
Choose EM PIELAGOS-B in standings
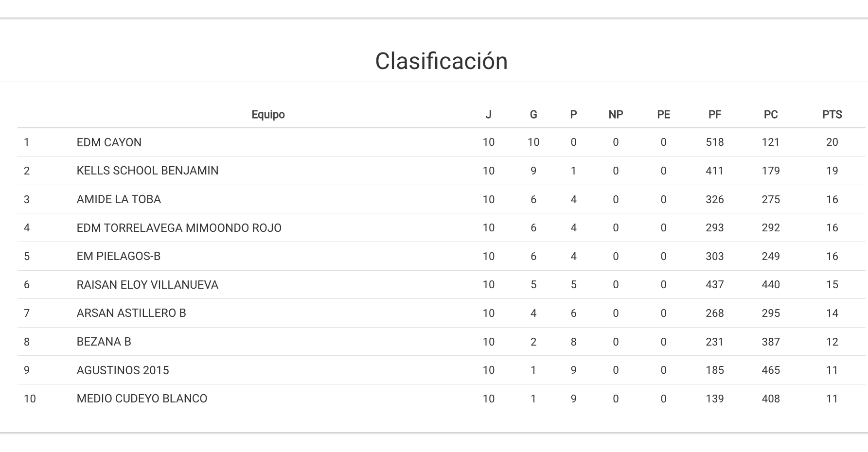click(x=118, y=256)
